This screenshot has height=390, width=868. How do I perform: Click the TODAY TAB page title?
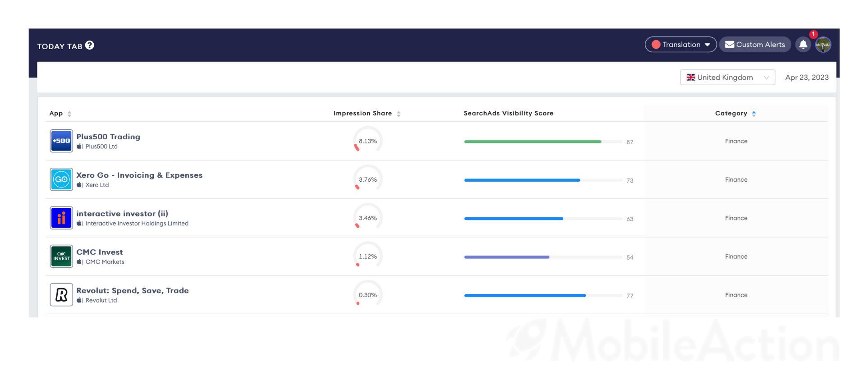(x=60, y=46)
